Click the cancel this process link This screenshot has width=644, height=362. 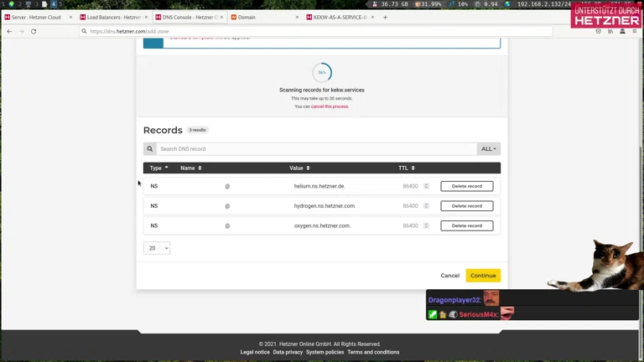point(330,106)
